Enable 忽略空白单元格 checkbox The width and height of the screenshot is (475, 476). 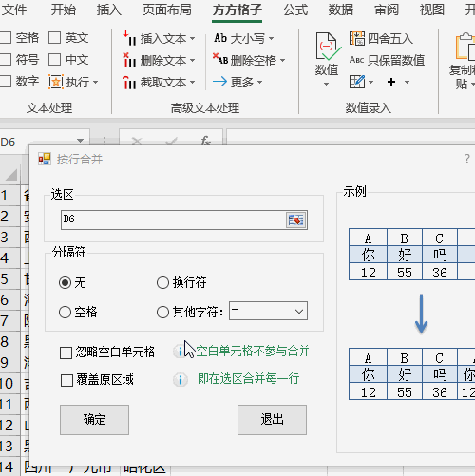tap(66, 352)
